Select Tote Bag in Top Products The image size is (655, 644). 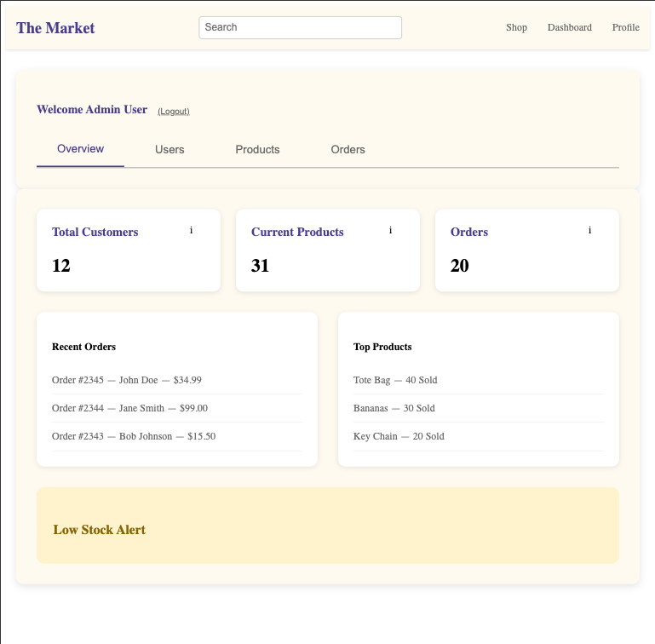click(479, 380)
